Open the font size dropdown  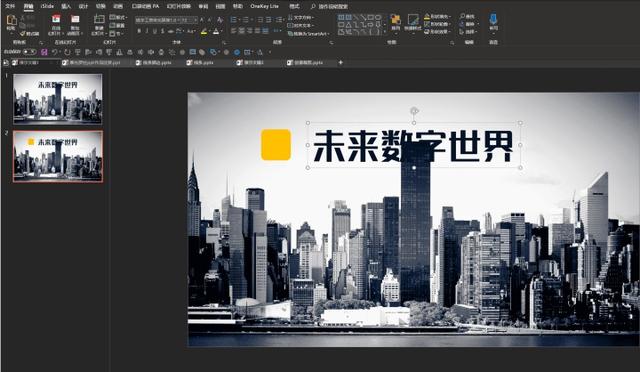189,20
